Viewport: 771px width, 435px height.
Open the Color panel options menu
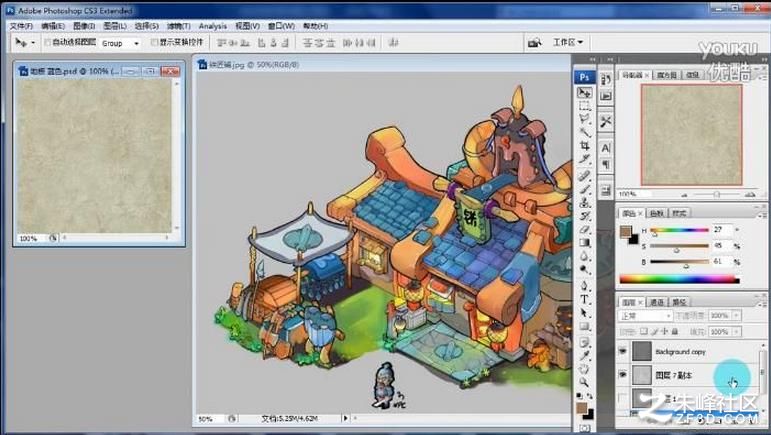762,214
